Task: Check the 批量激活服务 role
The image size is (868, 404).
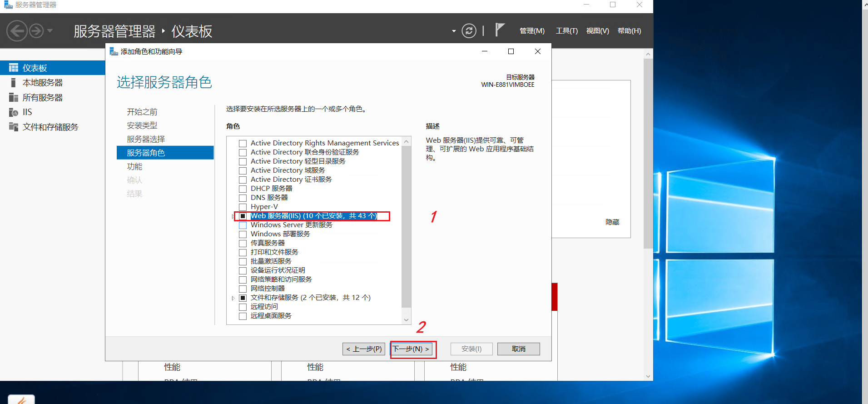Action: [x=243, y=261]
